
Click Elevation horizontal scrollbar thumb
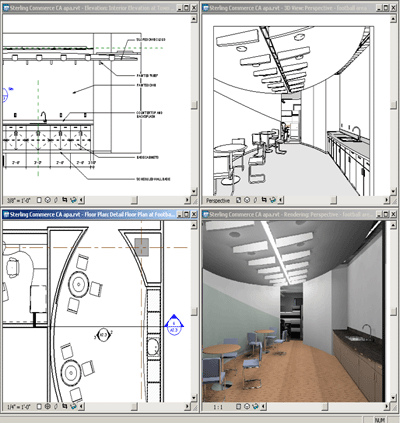tap(134, 200)
